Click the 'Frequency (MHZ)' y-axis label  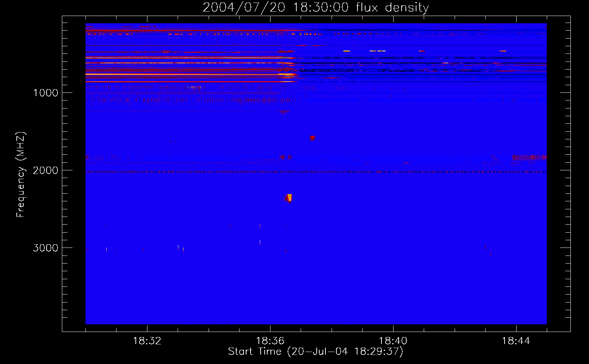pyautogui.click(x=21, y=175)
